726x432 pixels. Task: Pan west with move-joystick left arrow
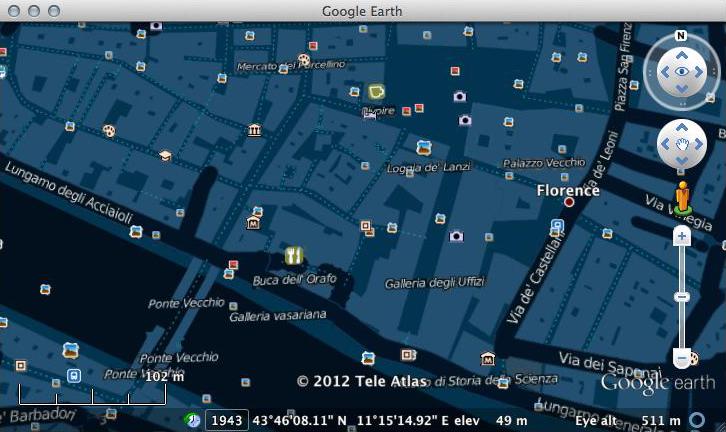click(x=665, y=144)
